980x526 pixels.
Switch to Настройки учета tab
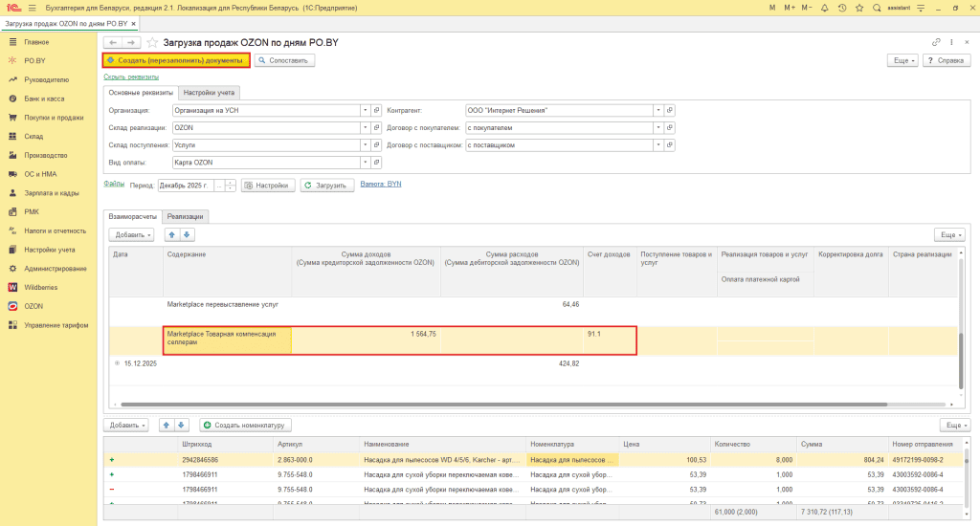click(209, 93)
